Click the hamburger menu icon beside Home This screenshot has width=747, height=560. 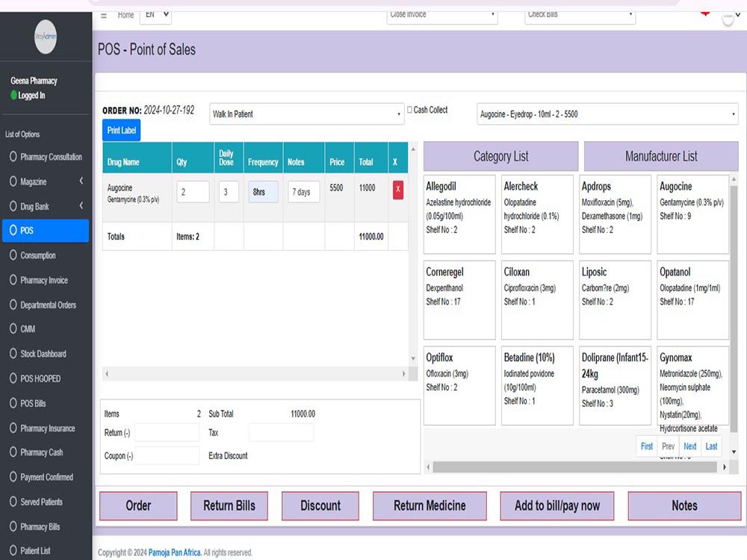pyautogui.click(x=104, y=16)
